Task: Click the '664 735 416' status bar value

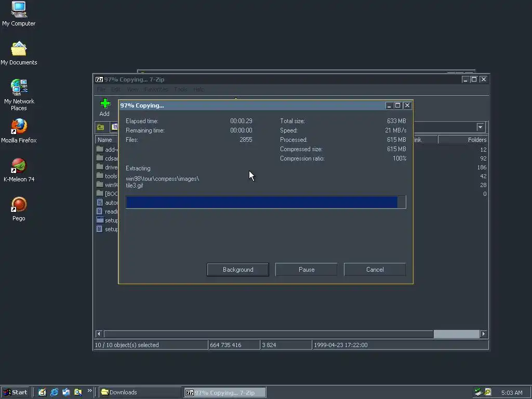Action: (225, 345)
